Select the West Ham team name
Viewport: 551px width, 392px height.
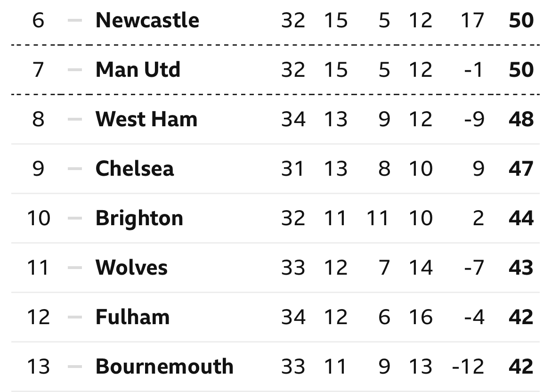146,119
